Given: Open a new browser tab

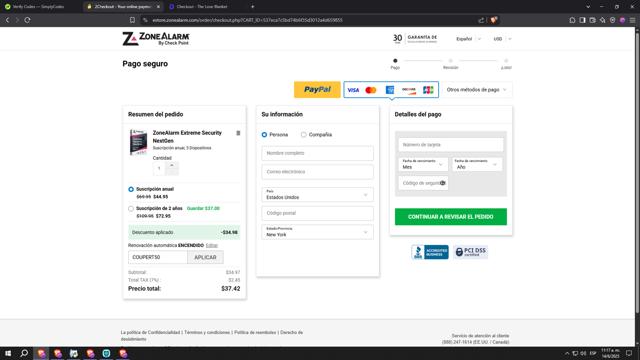Looking at the screenshot, I should click(253, 7).
